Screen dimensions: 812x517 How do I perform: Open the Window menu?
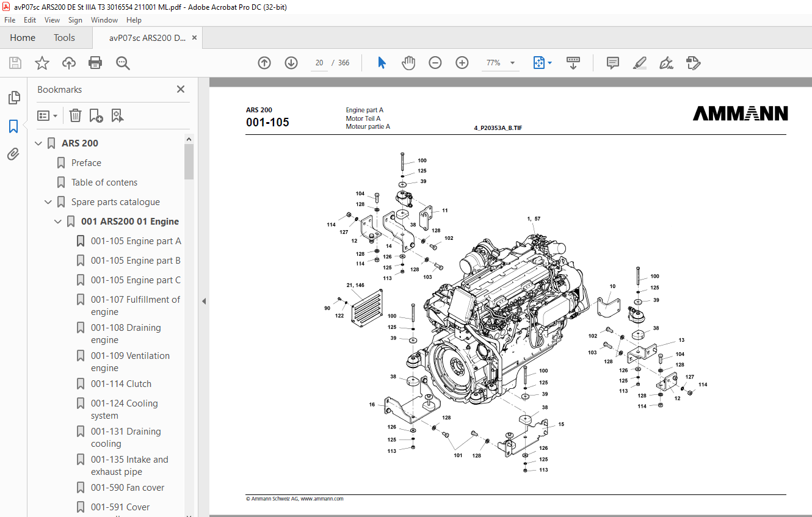point(104,20)
